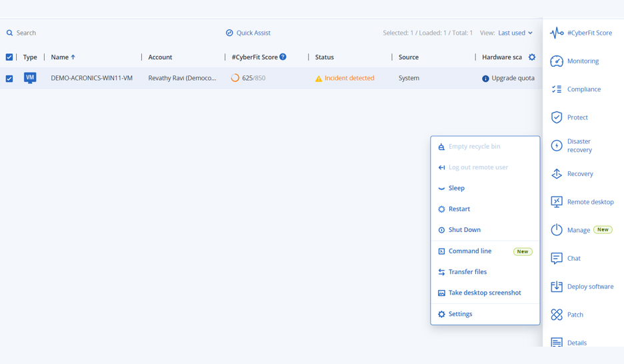Image resolution: width=624 pixels, height=364 pixels.
Task: Select Take desktop screenshot menu entry
Action: (485, 293)
